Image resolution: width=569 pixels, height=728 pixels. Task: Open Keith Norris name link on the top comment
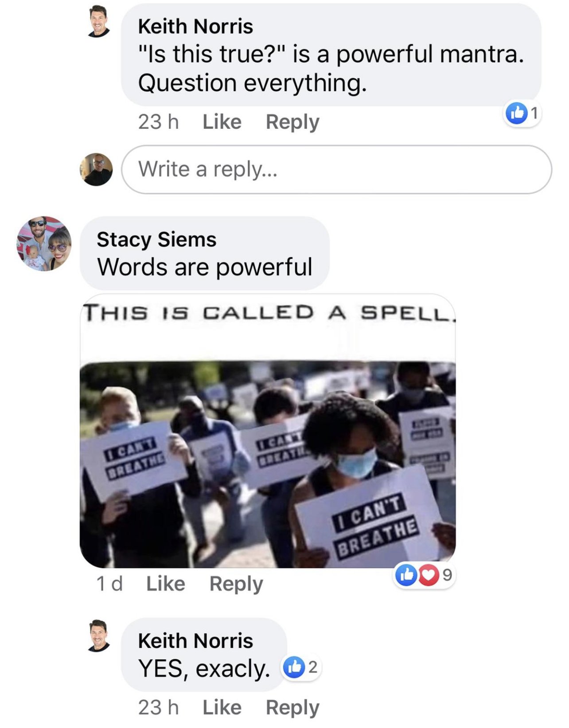click(x=195, y=27)
